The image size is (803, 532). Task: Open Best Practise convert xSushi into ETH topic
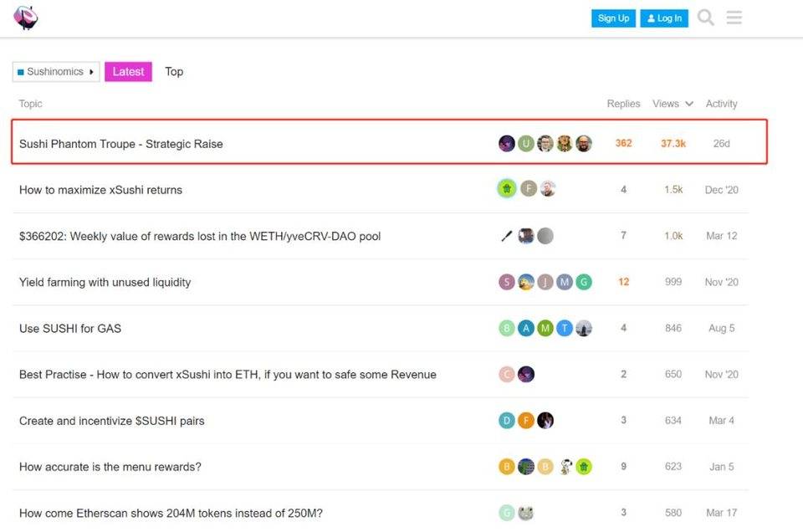(228, 374)
